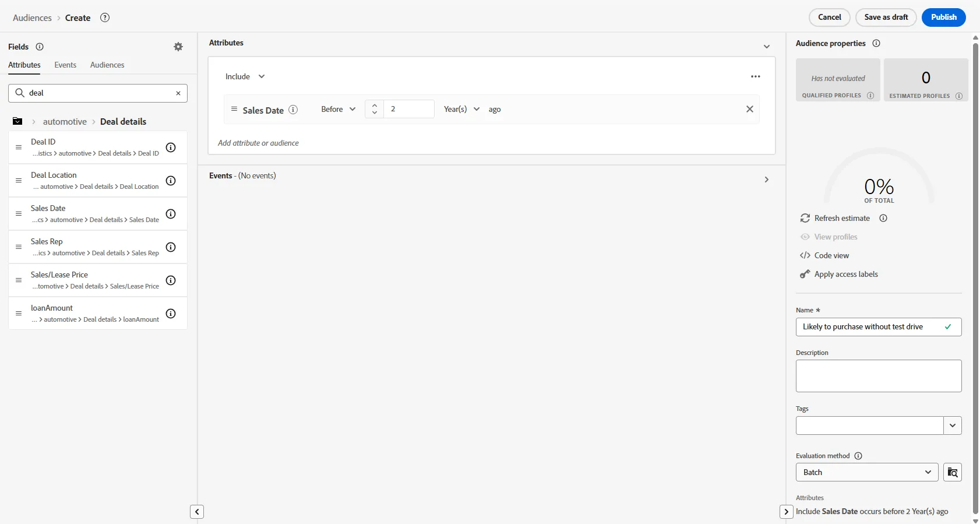Click the audience Name field
The height and width of the screenshot is (524, 980).
click(x=879, y=327)
